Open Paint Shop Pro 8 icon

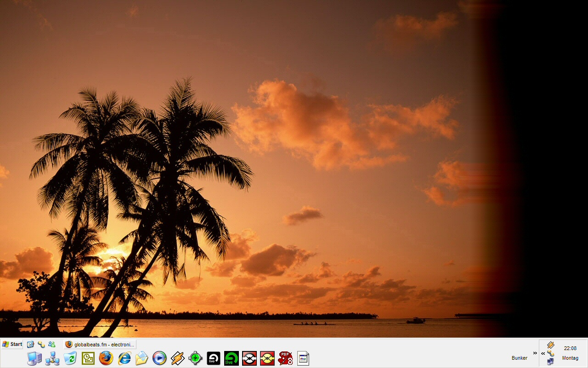[285, 358]
